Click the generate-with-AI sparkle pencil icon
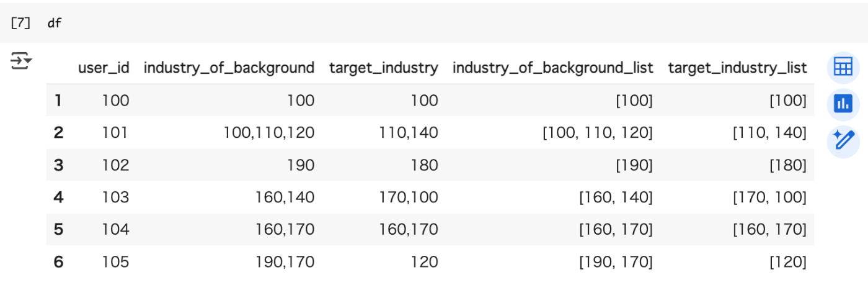 click(x=843, y=140)
